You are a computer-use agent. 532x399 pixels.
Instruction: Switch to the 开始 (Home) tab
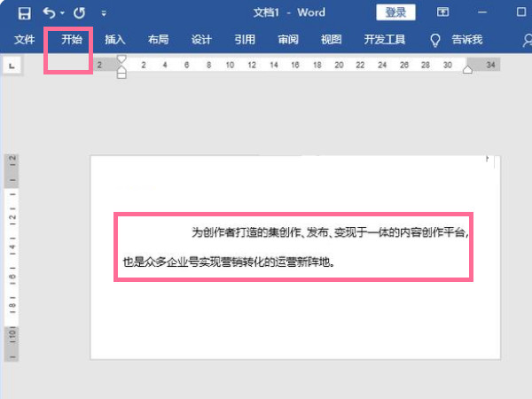pyautogui.click(x=71, y=40)
